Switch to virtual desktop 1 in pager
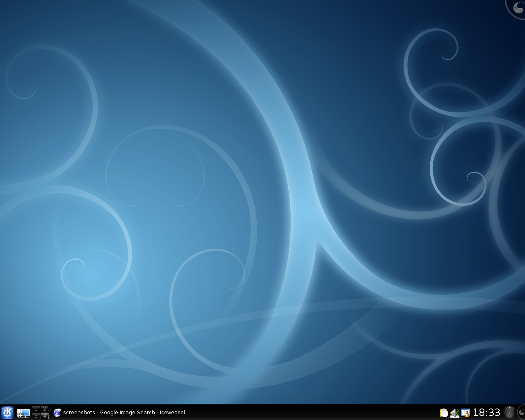Image resolution: width=525 pixels, height=420 pixels. [x=36, y=409]
